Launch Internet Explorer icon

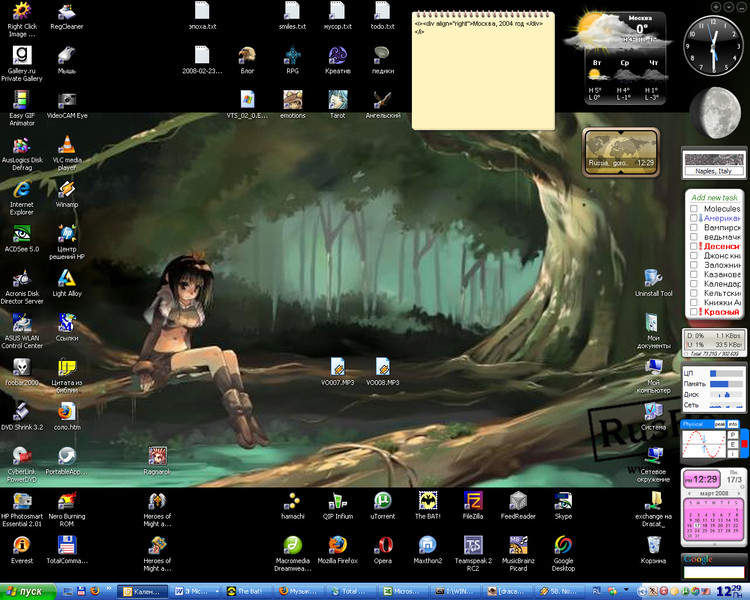pos(22,197)
